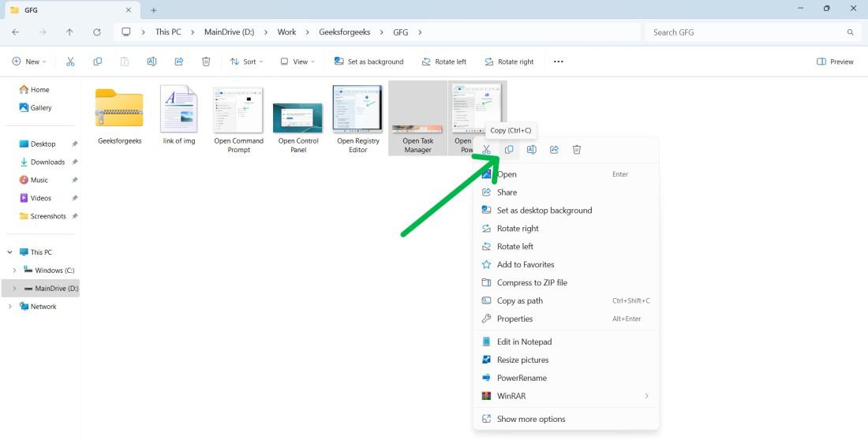
Task: Click the PC monitor icon in the address bar
Action: point(126,32)
